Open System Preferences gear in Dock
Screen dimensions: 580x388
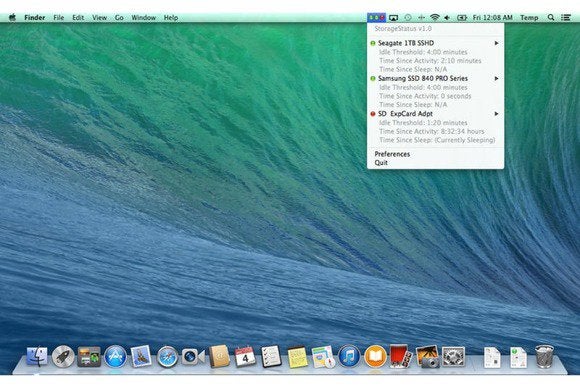pos(453,357)
